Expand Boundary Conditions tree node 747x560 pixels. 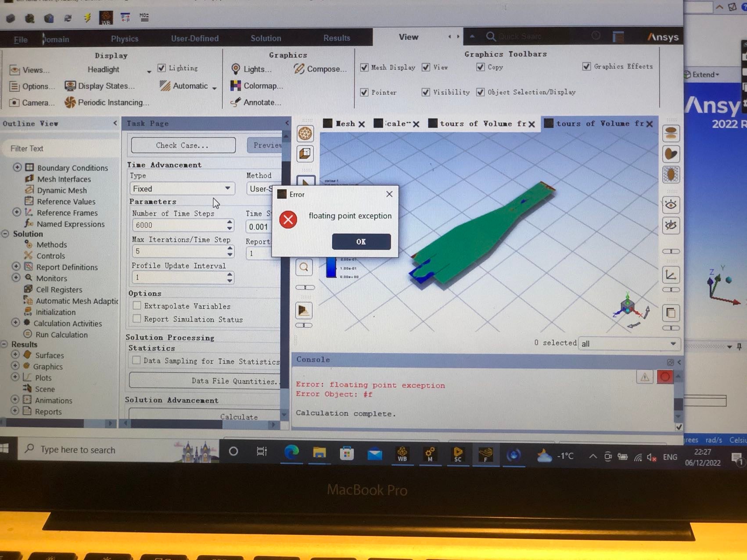pyautogui.click(x=17, y=167)
